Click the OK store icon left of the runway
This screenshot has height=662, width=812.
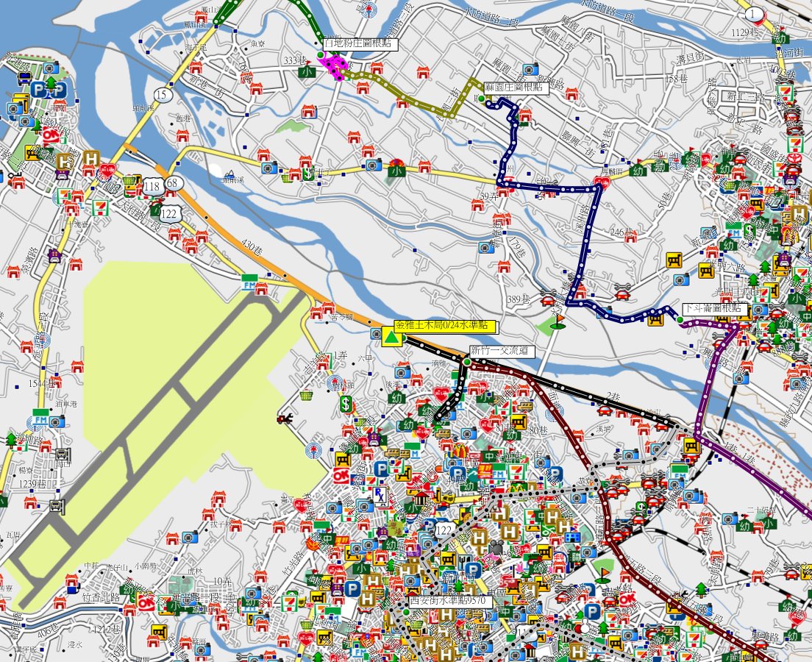[146, 602]
